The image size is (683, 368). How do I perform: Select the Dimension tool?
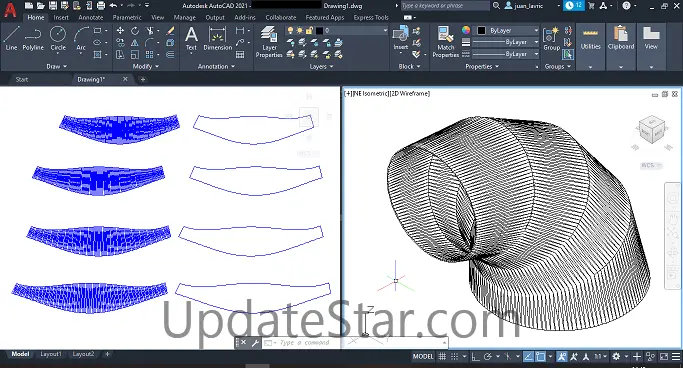click(217, 38)
